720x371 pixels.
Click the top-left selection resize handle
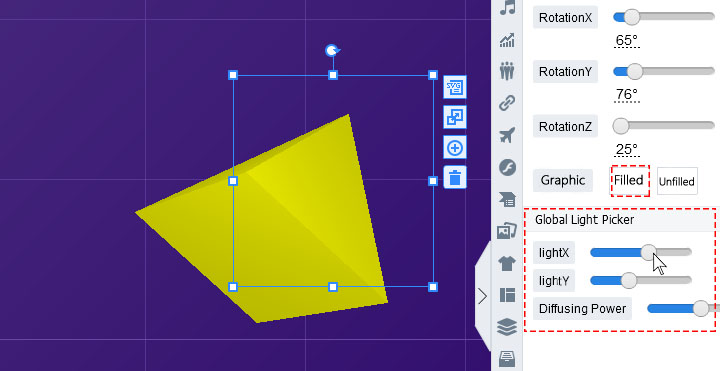point(233,75)
